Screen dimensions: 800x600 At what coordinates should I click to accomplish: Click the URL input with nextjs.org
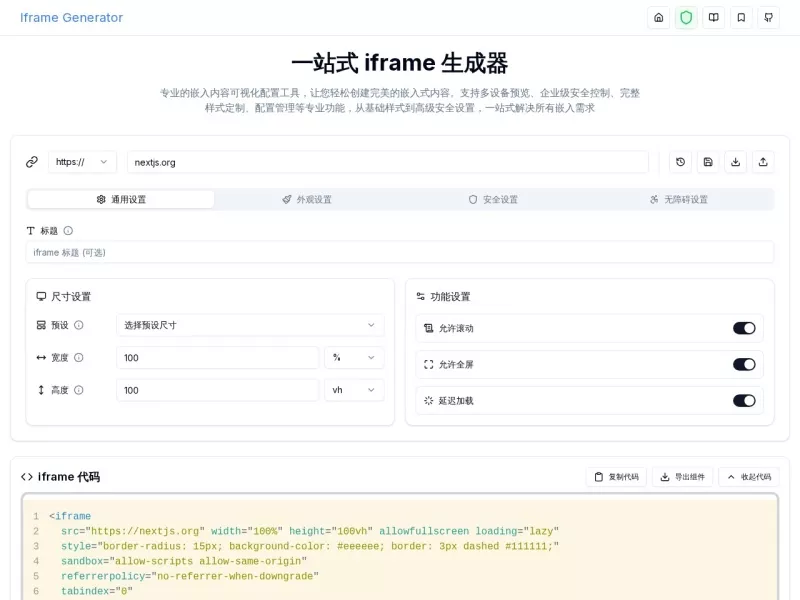pyautogui.click(x=388, y=162)
